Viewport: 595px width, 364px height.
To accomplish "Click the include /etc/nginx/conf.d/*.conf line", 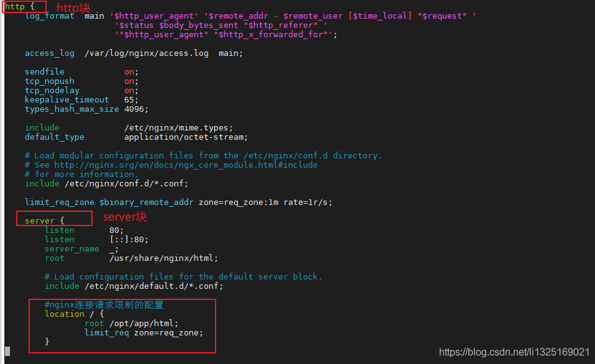I will (106, 184).
